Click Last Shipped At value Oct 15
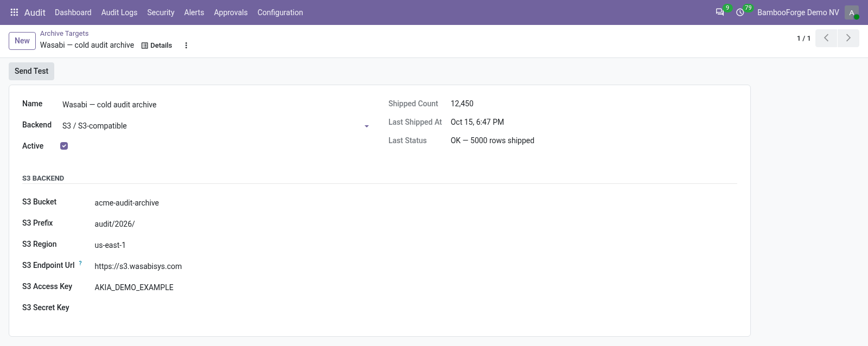 coord(477,122)
